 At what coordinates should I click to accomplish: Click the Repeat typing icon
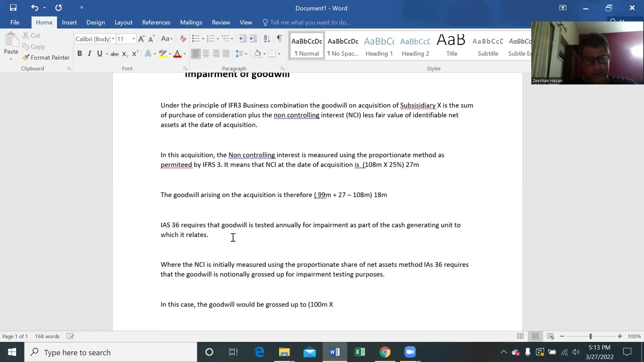pyautogui.click(x=58, y=8)
